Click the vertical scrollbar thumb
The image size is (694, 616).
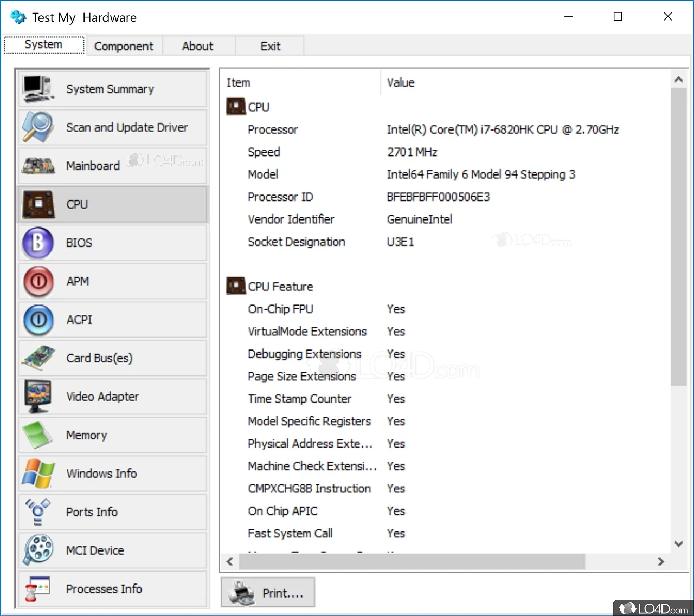click(x=678, y=237)
